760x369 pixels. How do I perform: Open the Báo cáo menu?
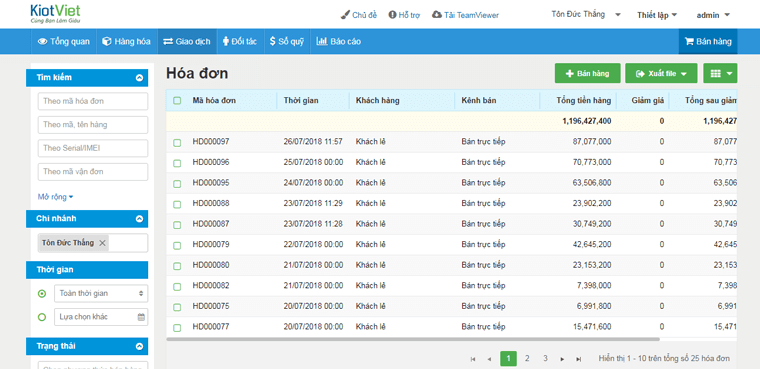coord(338,42)
